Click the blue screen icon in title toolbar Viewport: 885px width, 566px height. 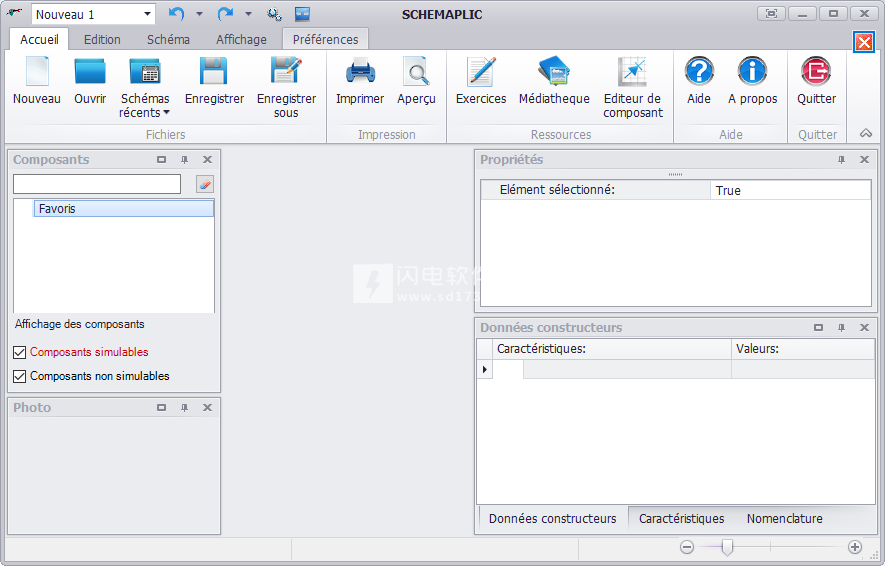[x=303, y=14]
